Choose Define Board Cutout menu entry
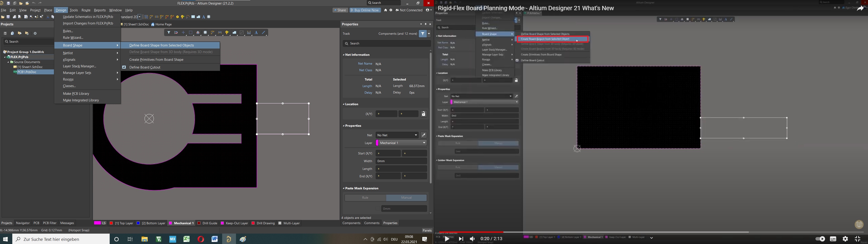868x244 pixels. [x=170, y=67]
